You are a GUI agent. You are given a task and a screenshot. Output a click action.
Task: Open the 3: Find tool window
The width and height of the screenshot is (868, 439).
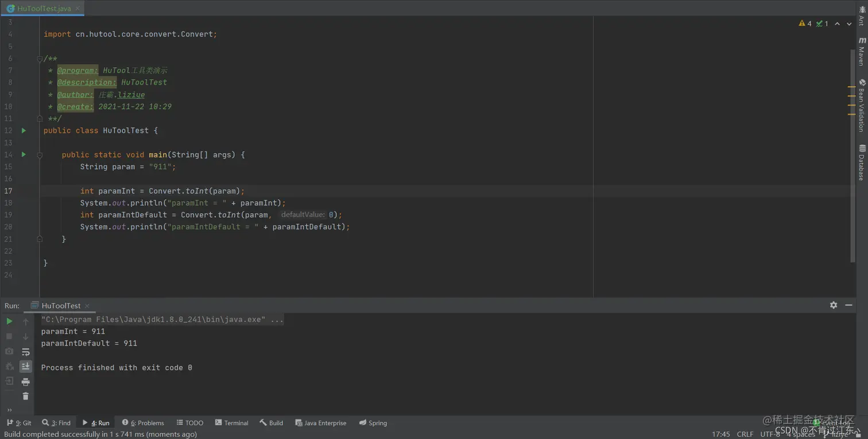pos(56,423)
